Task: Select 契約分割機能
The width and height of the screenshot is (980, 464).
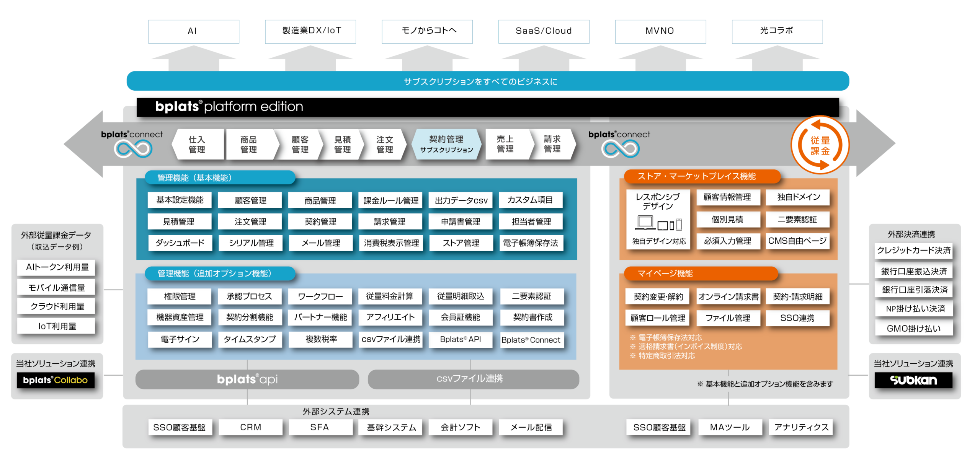Action: (x=250, y=317)
